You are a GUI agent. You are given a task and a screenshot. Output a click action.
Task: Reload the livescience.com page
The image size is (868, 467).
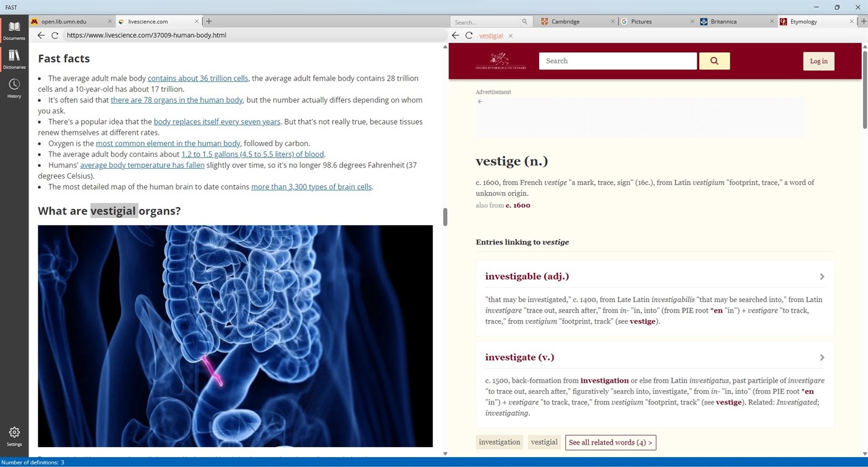(x=55, y=35)
